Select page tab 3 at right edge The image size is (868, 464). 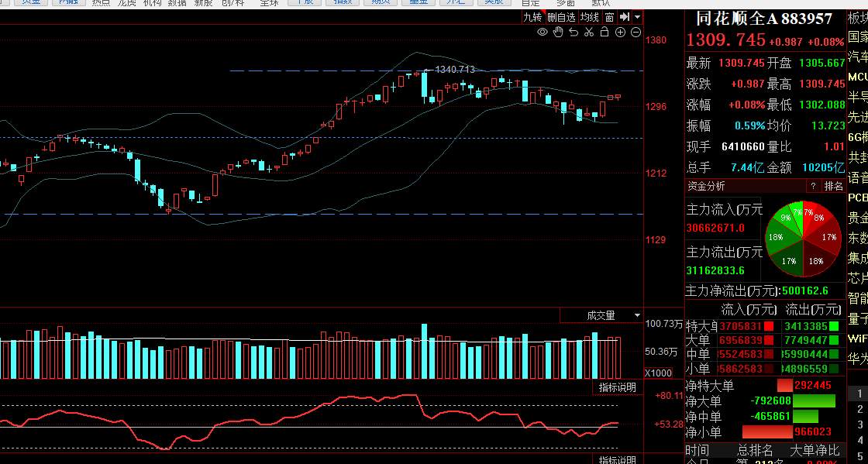click(x=859, y=424)
